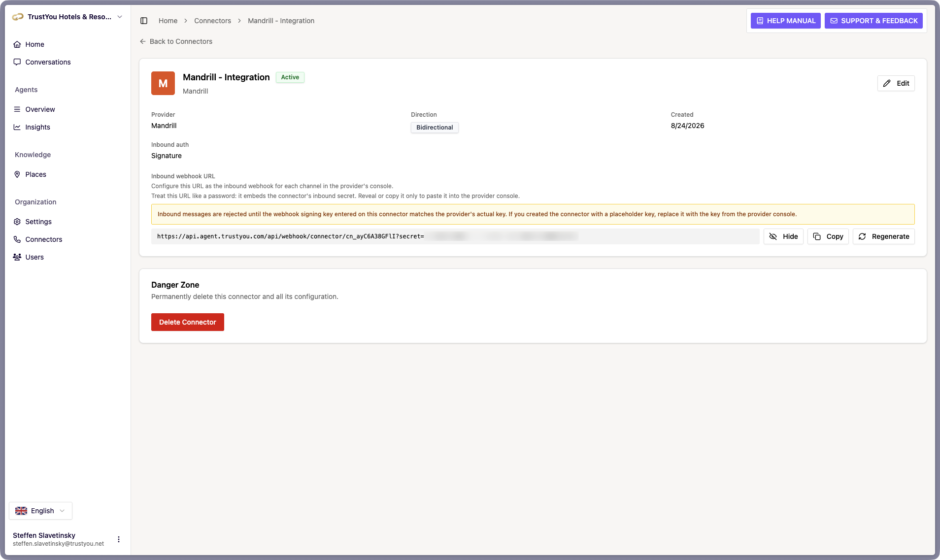The image size is (940, 560).
Task: Open Connectors in the sidebar
Action: (43, 239)
